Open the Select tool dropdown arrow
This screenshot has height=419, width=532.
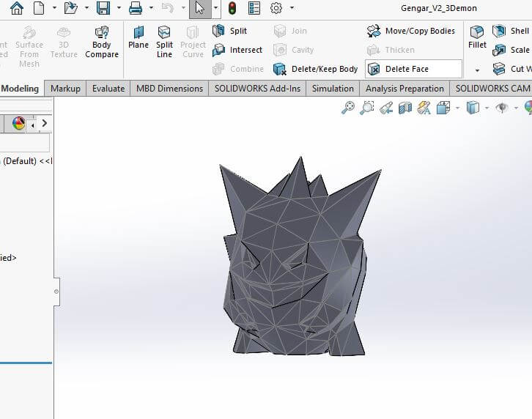coord(215,8)
